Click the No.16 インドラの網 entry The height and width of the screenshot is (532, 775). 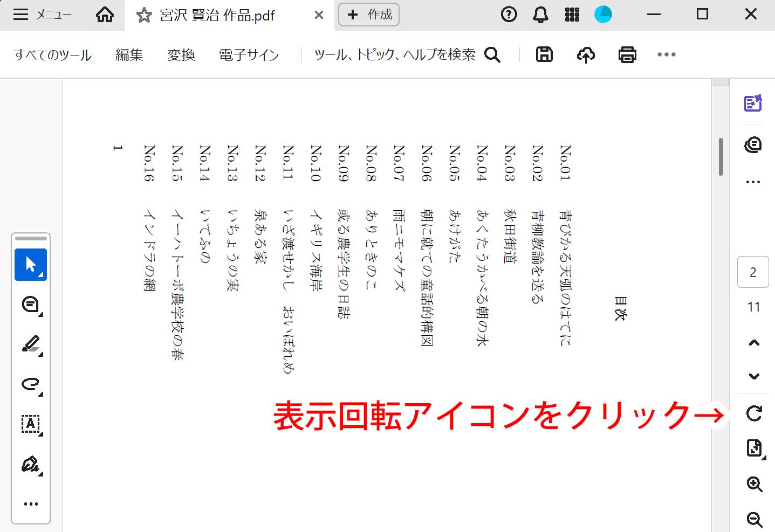[149, 218]
